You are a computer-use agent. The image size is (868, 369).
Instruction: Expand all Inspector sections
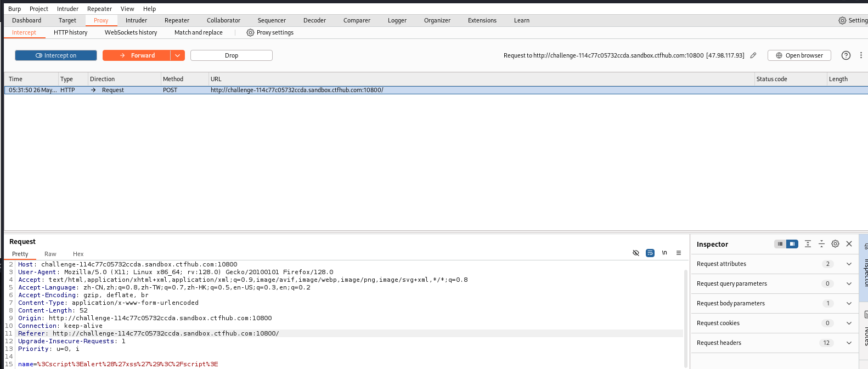coord(808,244)
